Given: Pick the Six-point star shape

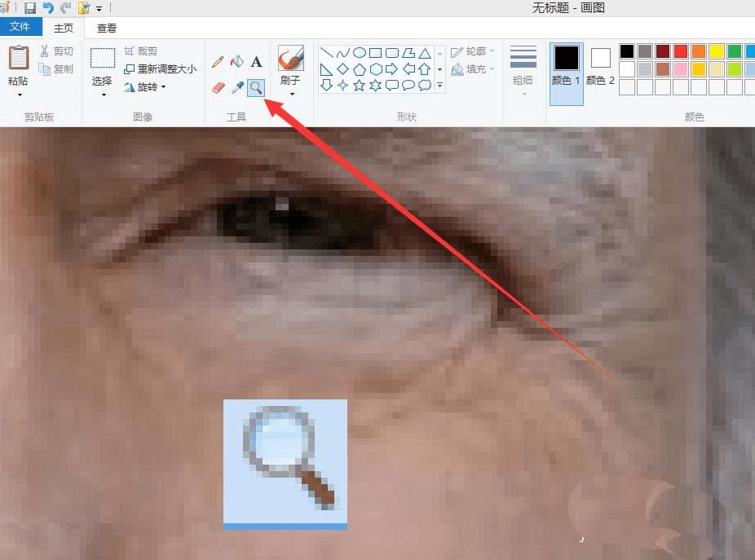Looking at the screenshot, I should 376,86.
